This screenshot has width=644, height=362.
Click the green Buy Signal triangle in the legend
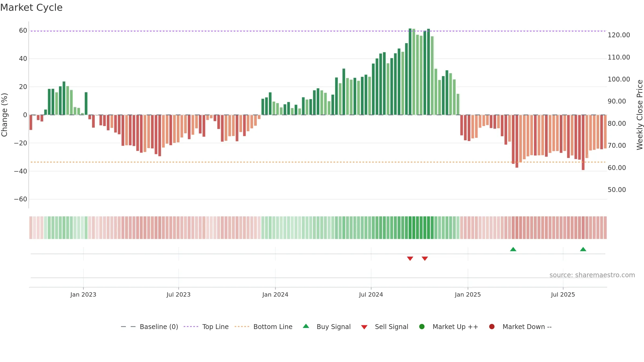[306, 326]
